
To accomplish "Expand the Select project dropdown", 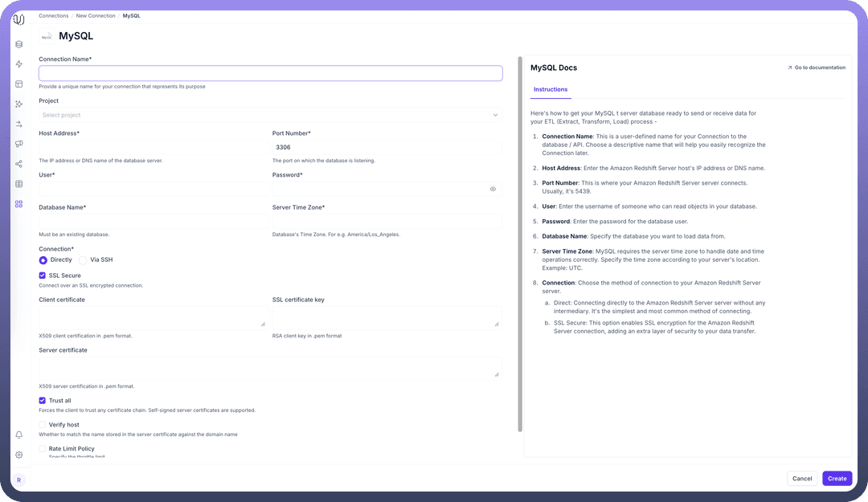I will click(x=270, y=115).
